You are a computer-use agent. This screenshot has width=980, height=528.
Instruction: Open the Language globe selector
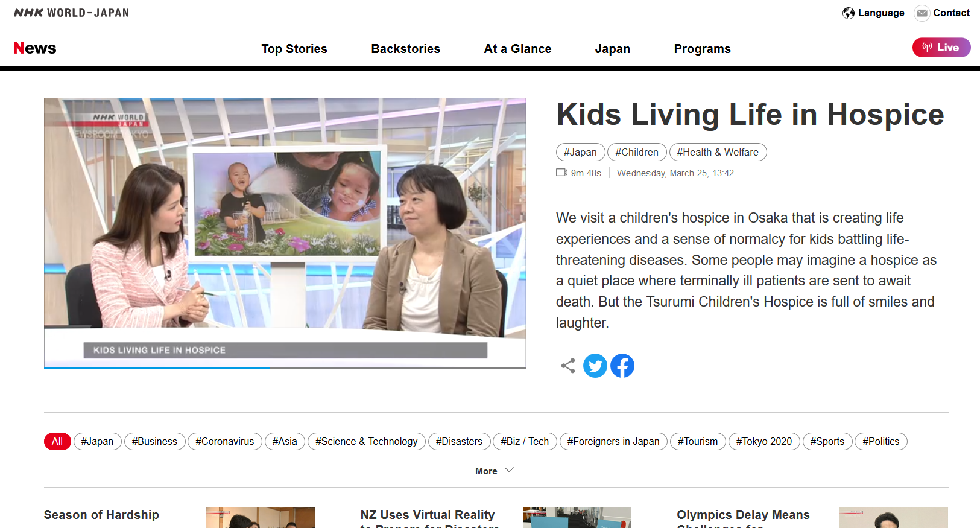849,13
